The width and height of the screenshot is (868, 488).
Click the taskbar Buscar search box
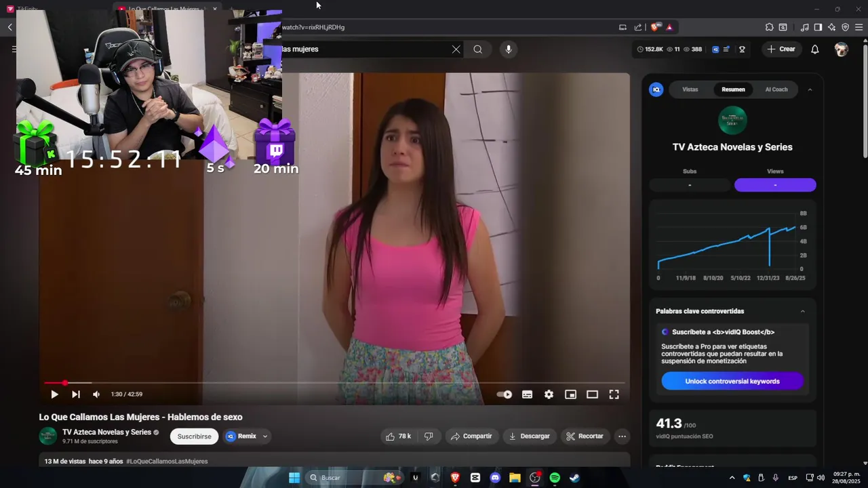tap(355, 478)
